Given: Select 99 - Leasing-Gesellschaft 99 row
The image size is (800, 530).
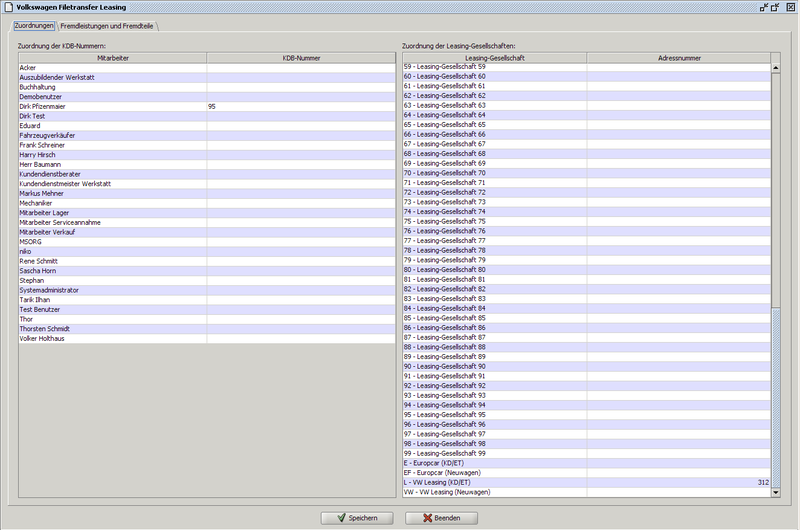Looking at the screenshot, I should pos(587,454).
